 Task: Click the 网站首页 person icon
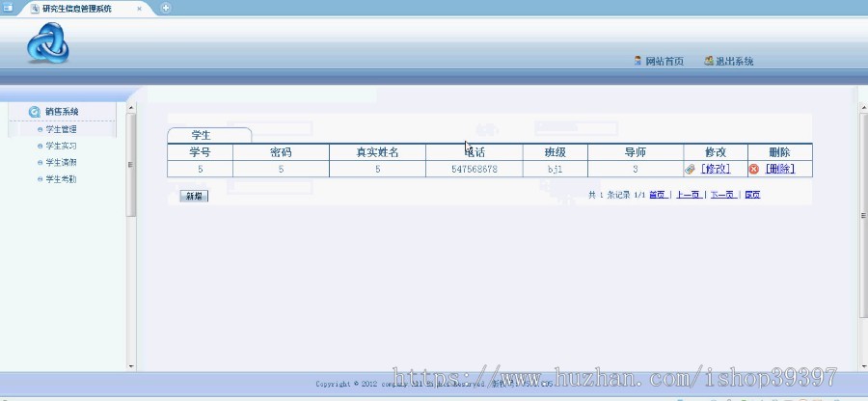[637, 61]
